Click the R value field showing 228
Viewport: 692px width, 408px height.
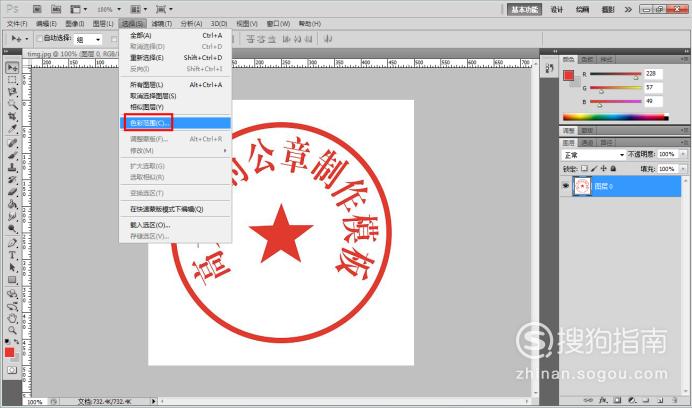[654, 74]
